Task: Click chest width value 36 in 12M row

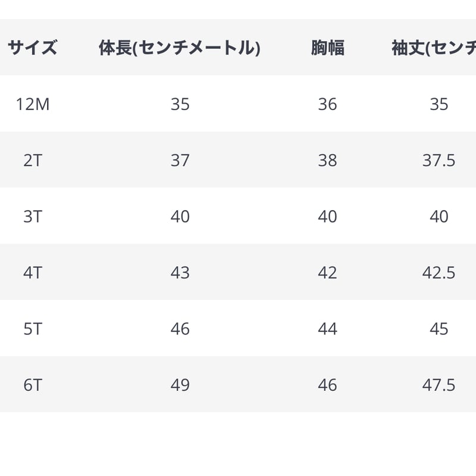Action: point(328,104)
